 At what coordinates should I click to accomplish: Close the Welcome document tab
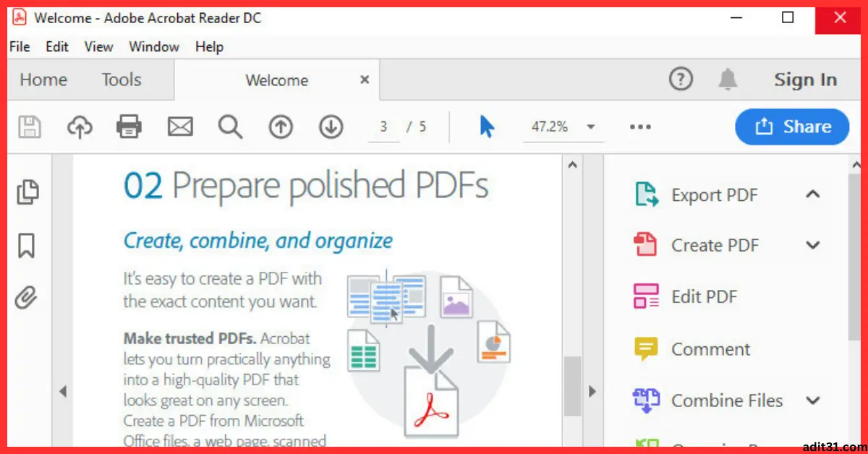click(x=365, y=80)
